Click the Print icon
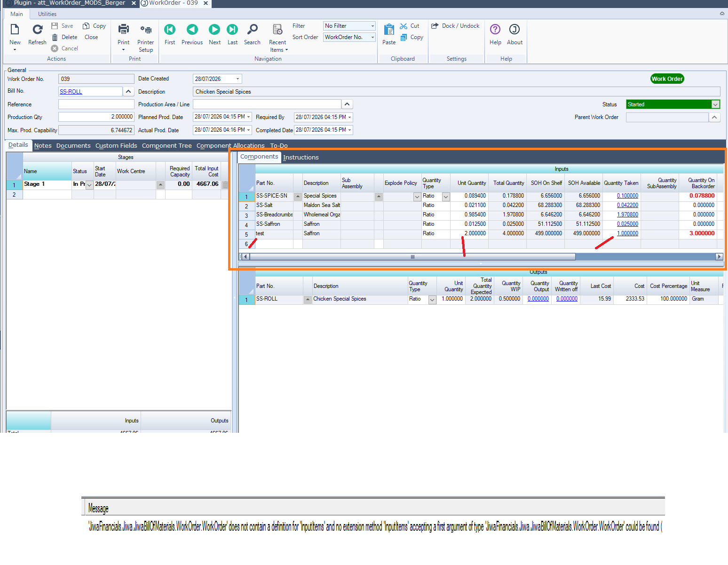 click(124, 30)
